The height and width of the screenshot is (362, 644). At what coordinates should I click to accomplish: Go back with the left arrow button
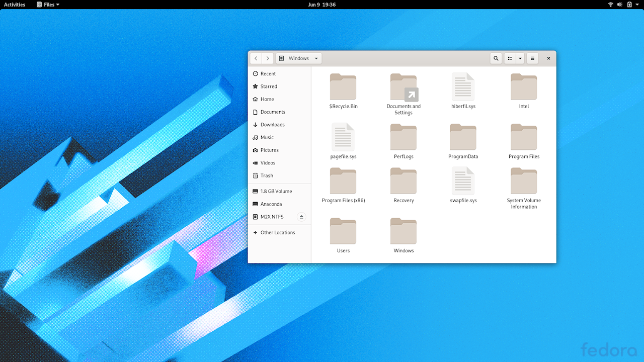pyautogui.click(x=256, y=58)
